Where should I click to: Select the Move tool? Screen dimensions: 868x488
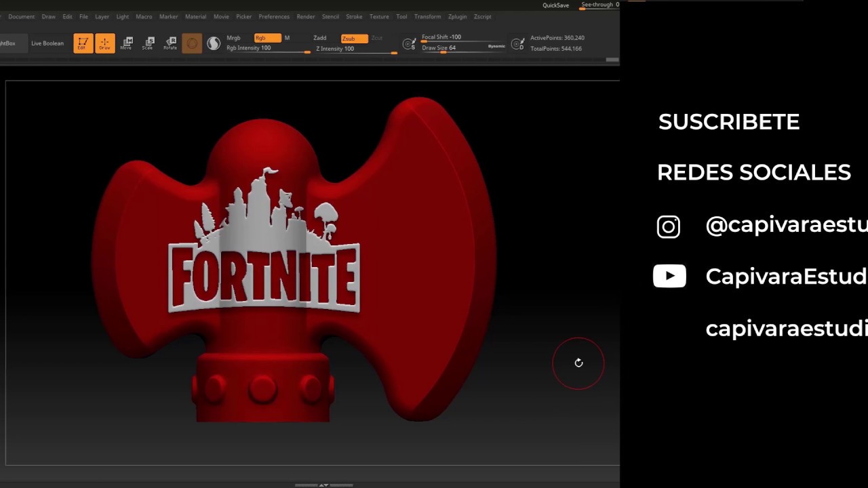point(126,43)
